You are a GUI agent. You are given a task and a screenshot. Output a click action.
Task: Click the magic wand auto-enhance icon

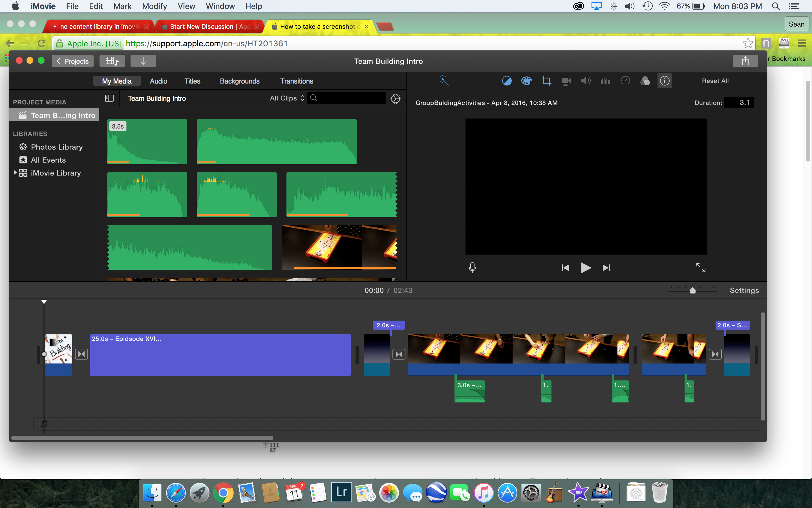(443, 81)
